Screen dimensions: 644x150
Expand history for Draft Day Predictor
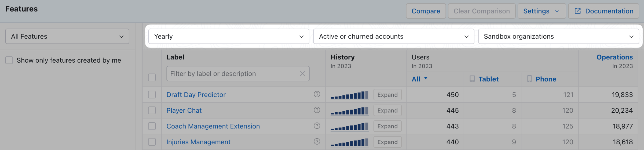click(387, 95)
